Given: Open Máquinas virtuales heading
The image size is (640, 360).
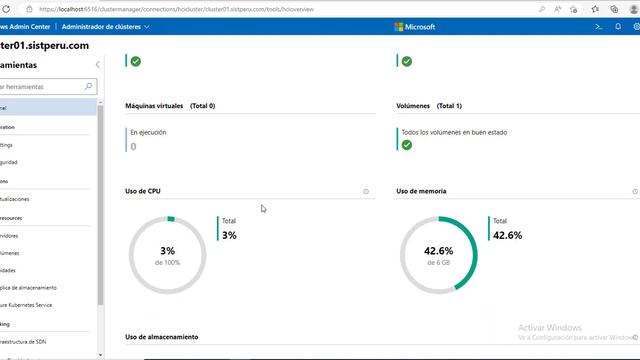Looking at the screenshot, I should (154, 106).
